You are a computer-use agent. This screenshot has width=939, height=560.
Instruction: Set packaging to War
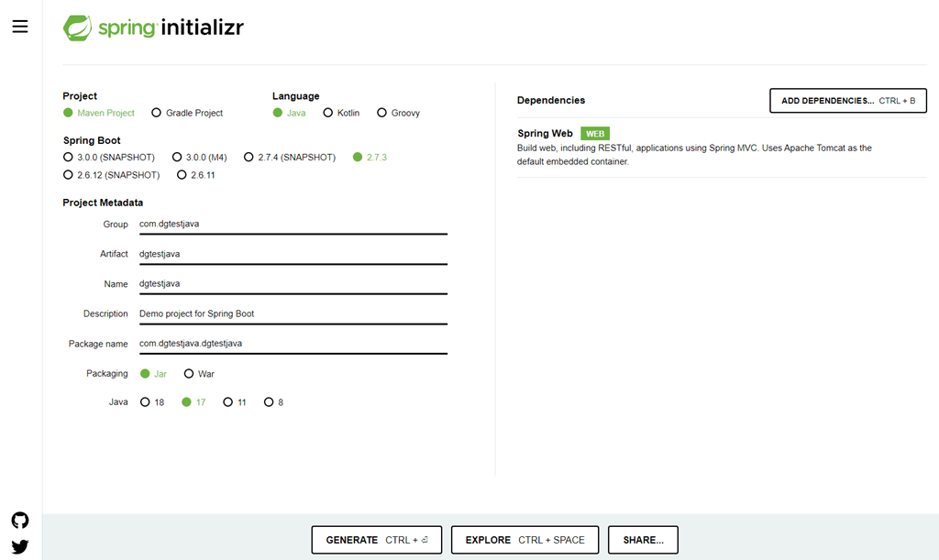point(199,373)
